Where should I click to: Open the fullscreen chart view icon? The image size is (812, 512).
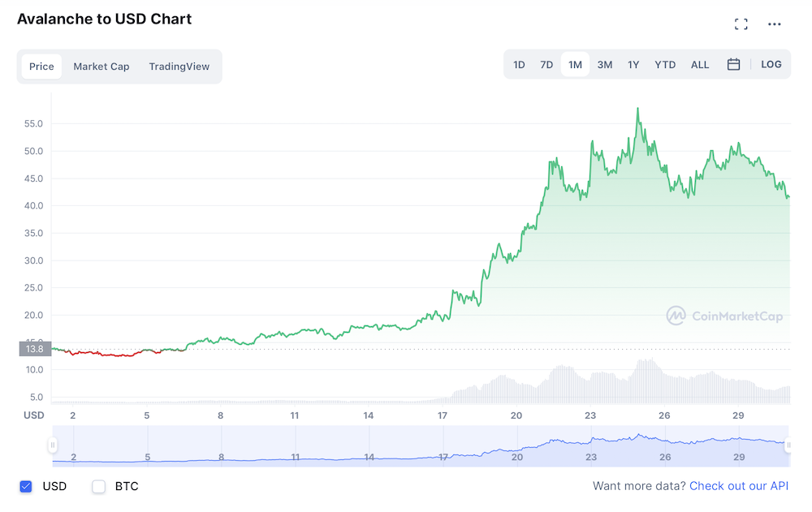coord(741,24)
